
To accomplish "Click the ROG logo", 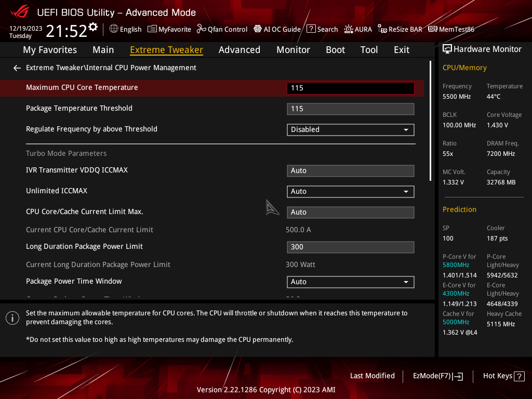I will tap(20, 12).
